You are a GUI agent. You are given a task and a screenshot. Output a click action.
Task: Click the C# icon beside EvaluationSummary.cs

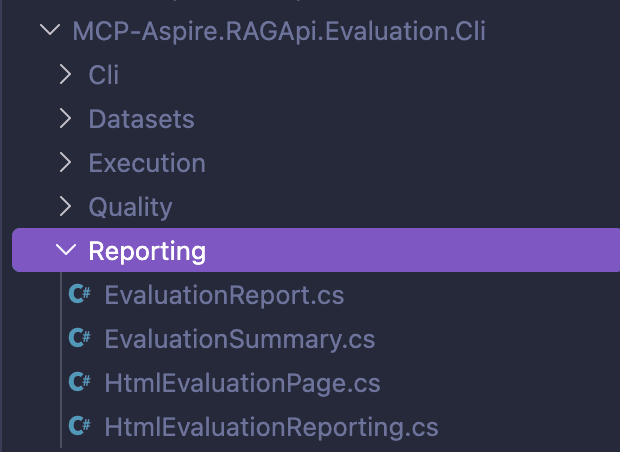pyautogui.click(x=79, y=338)
